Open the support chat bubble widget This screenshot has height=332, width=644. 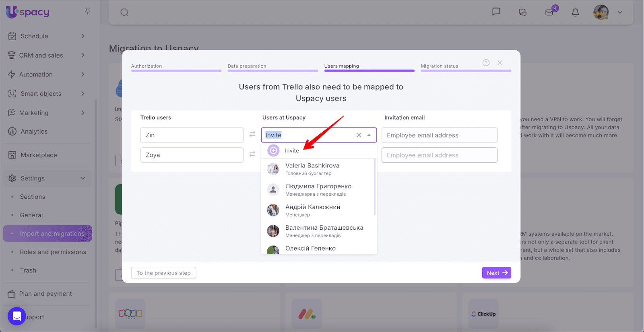point(17,316)
